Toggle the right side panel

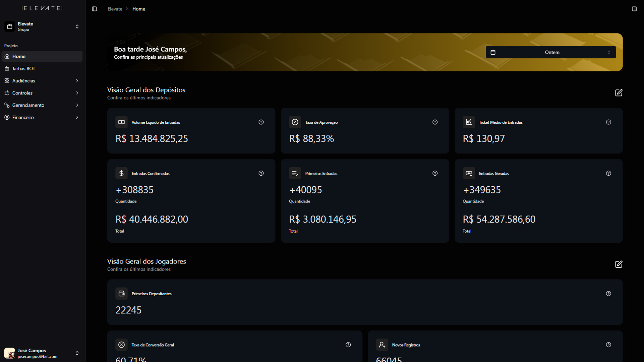[634, 9]
